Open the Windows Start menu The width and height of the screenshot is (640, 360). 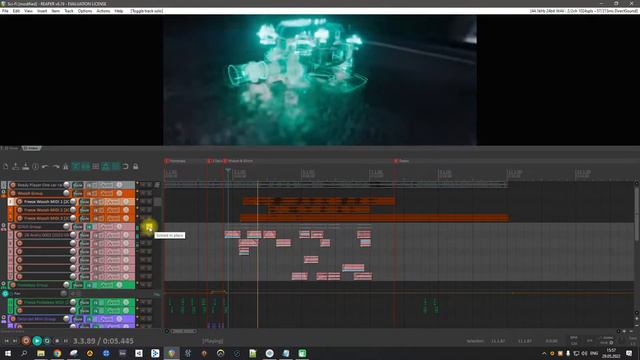(7, 353)
